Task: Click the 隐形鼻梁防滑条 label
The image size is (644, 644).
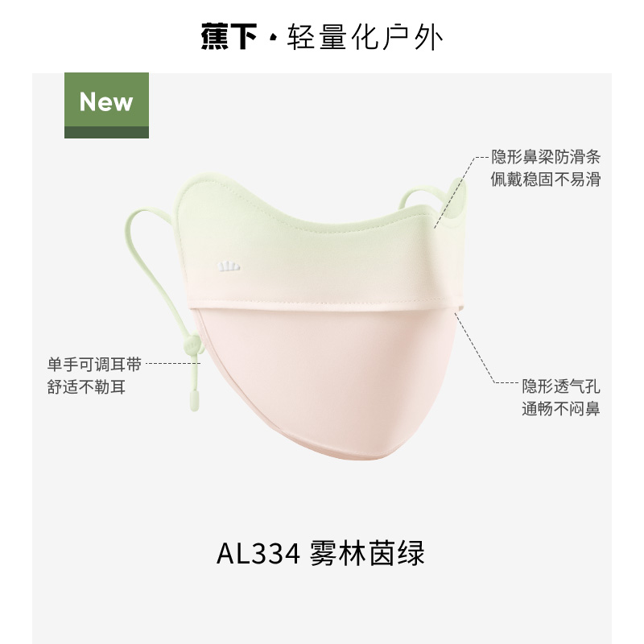Action: pyautogui.click(x=546, y=157)
